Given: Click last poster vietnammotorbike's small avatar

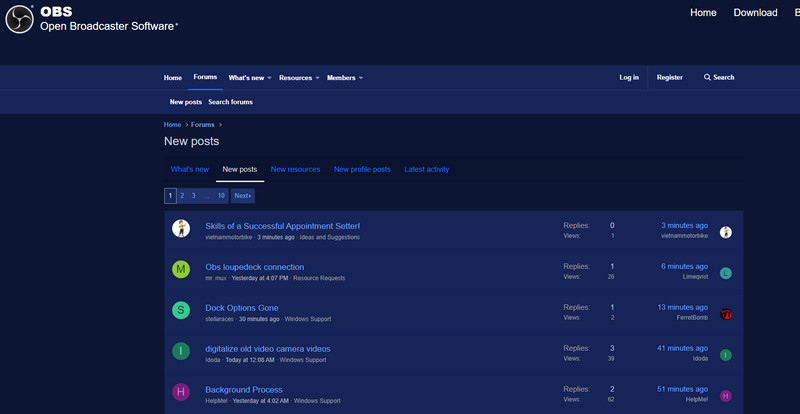Looking at the screenshot, I should [x=726, y=232].
